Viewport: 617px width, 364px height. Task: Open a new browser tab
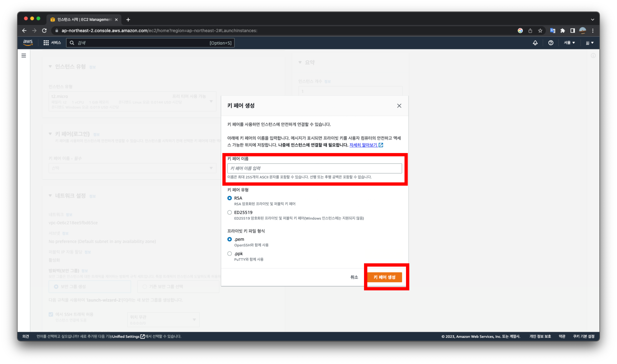[128, 20]
